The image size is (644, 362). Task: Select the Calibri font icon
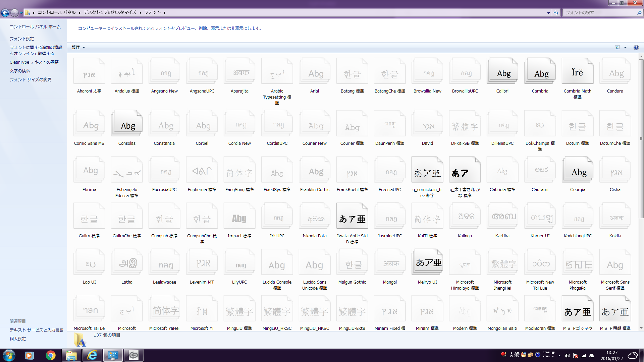(502, 72)
